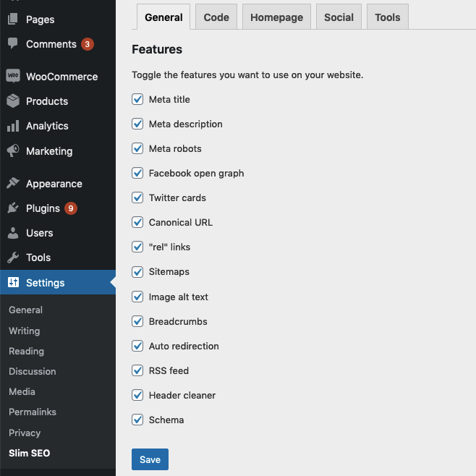The width and height of the screenshot is (476, 476).
Task: Open Comments in the admin menu
Action: (51, 44)
